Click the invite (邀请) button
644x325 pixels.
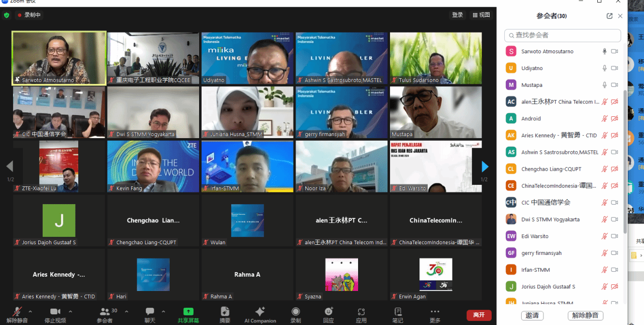[532, 315]
